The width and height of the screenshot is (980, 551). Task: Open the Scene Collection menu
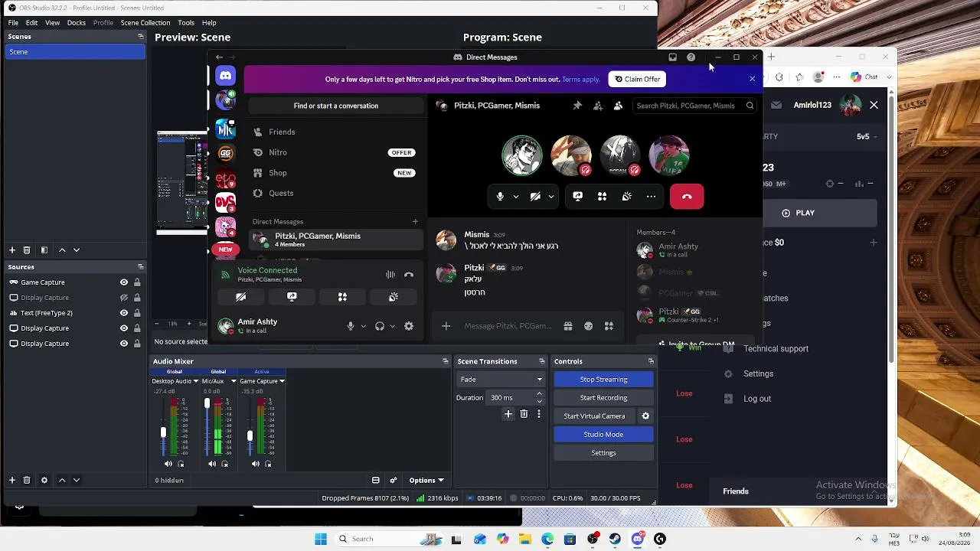[x=145, y=23]
